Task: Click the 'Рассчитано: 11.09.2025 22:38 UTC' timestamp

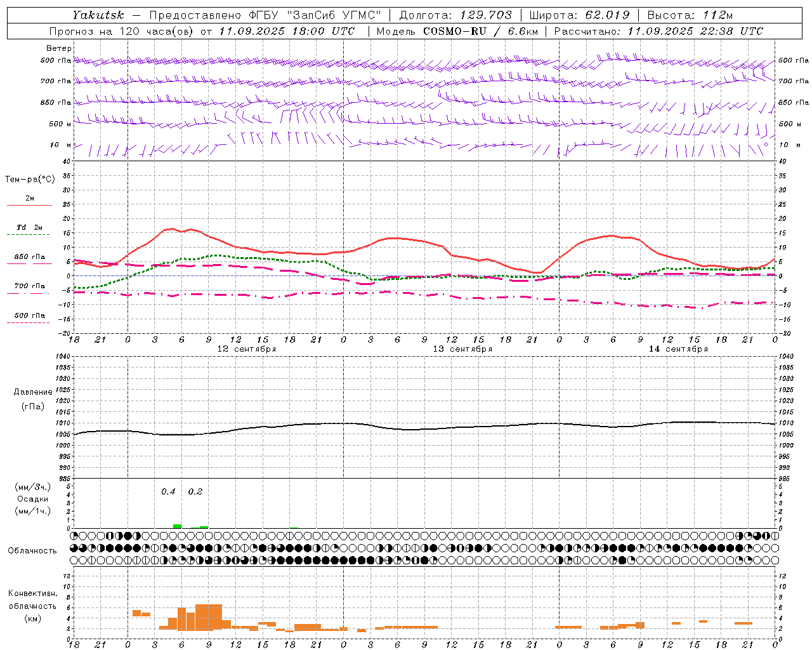Action: (x=658, y=31)
